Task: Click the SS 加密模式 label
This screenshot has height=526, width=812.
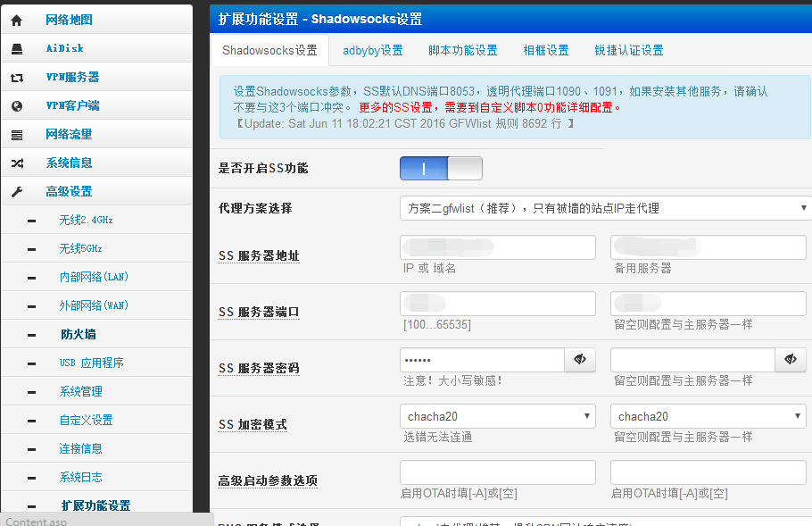Action: tap(253, 425)
